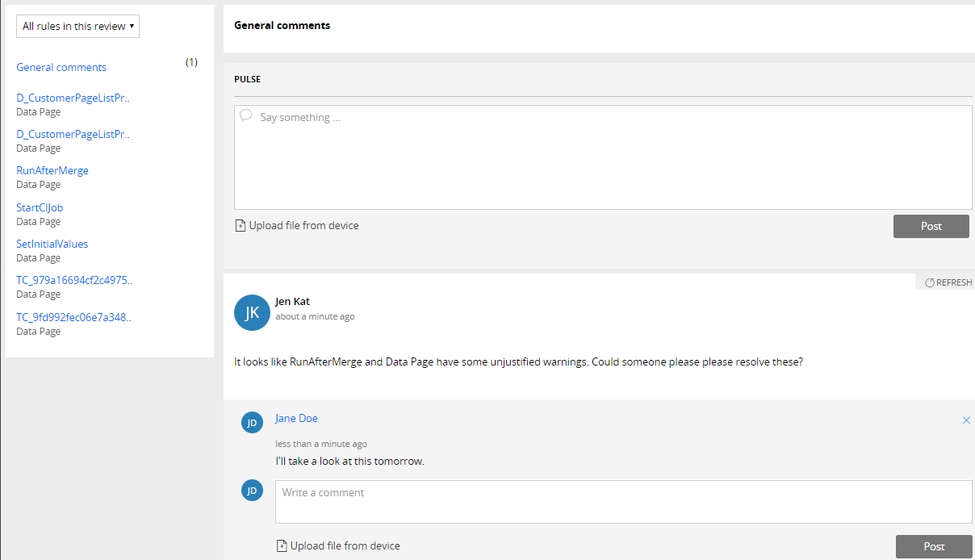Click the Data Page label under RunAfterMerge
Viewport: 975px width, 560px height.
[x=39, y=185]
